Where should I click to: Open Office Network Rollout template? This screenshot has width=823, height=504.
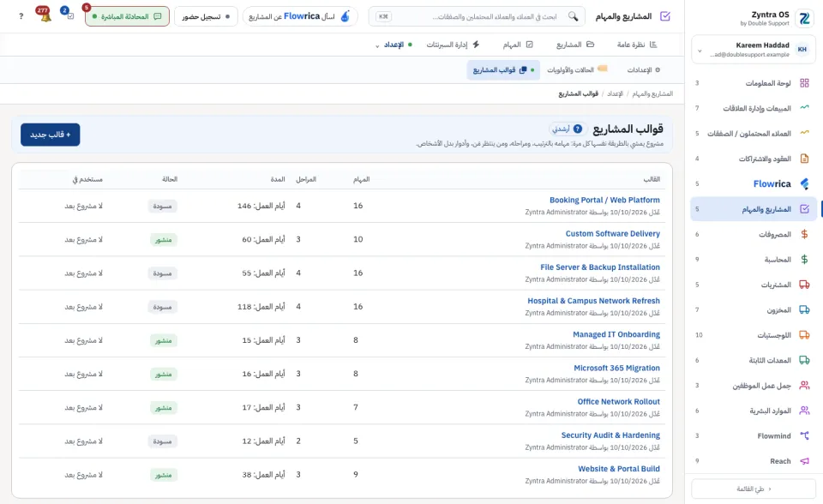[x=618, y=402]
